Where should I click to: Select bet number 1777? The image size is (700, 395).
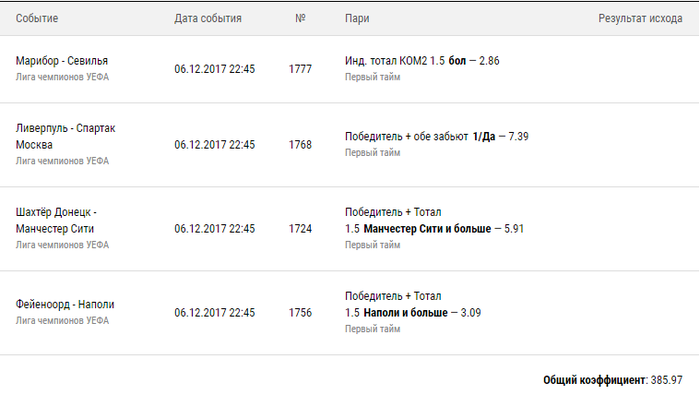(300, 69)
